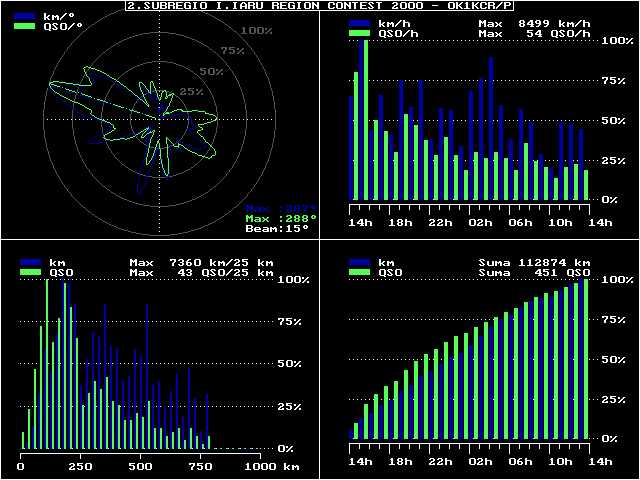Click the 100% ring label on polar chart
This screenshot has width=640, height=480.
[x=256, y=31]
